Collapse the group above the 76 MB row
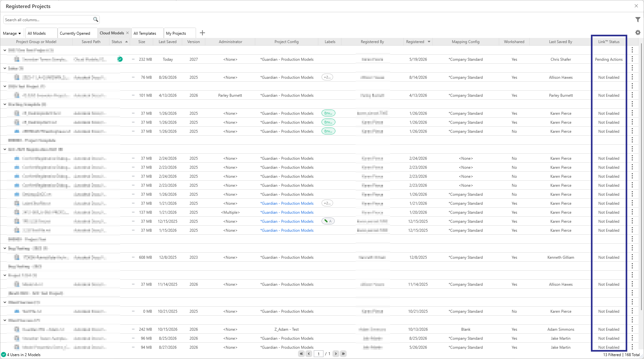Image resolution: width=644 pixels, height=359 pixels. (x=5, y=68)
